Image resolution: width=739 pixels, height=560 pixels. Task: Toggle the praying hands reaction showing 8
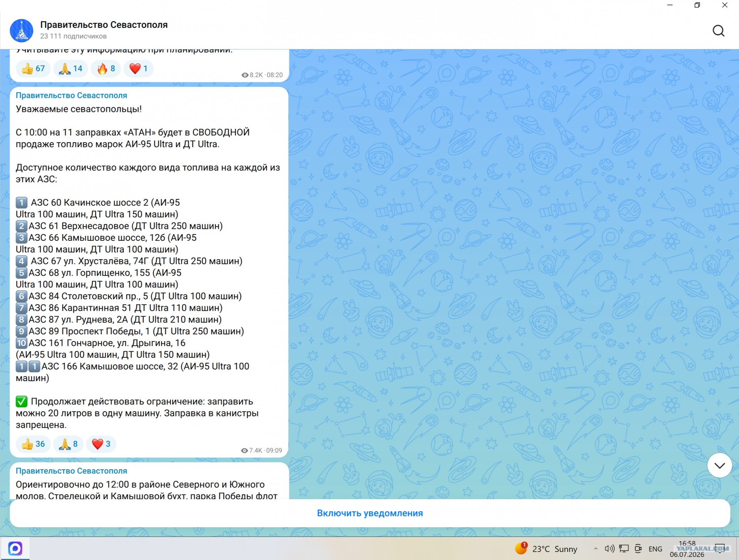(68, 444)
